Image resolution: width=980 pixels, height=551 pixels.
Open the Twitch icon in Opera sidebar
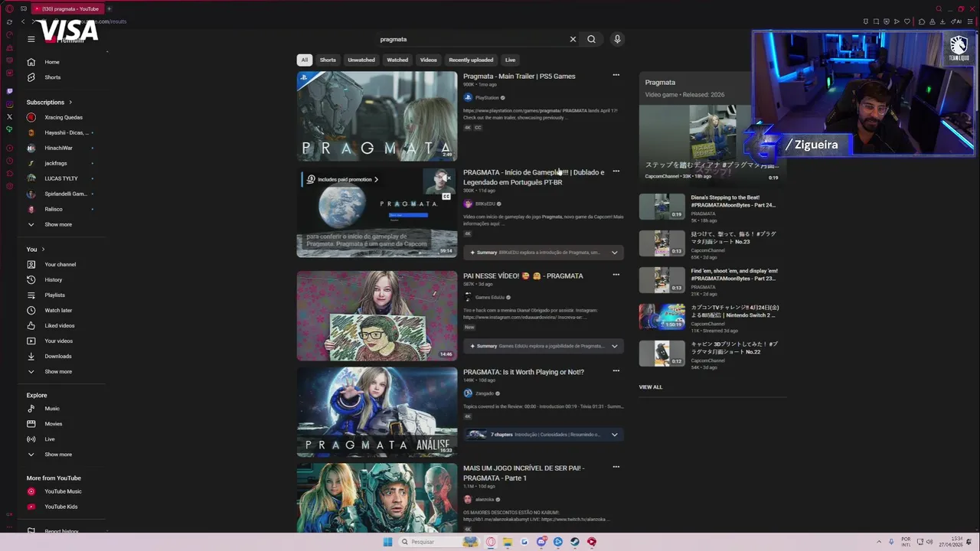pos(9,91)
